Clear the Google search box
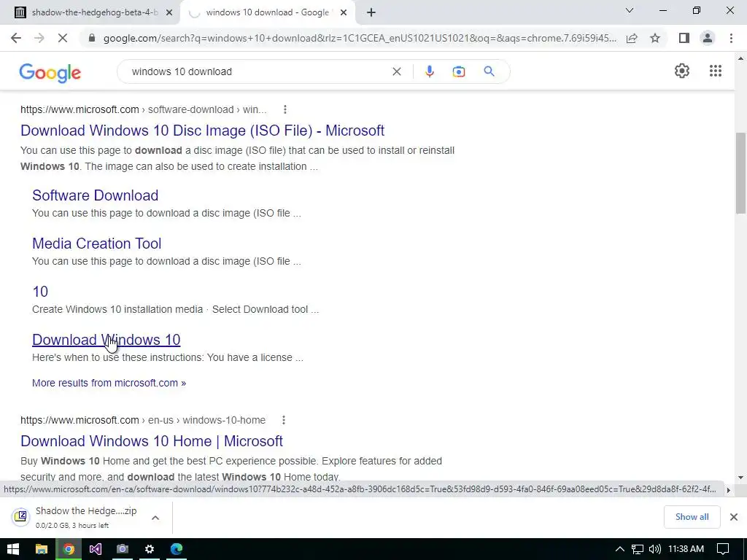Viewport: 747px width, 560px height. 396,71
